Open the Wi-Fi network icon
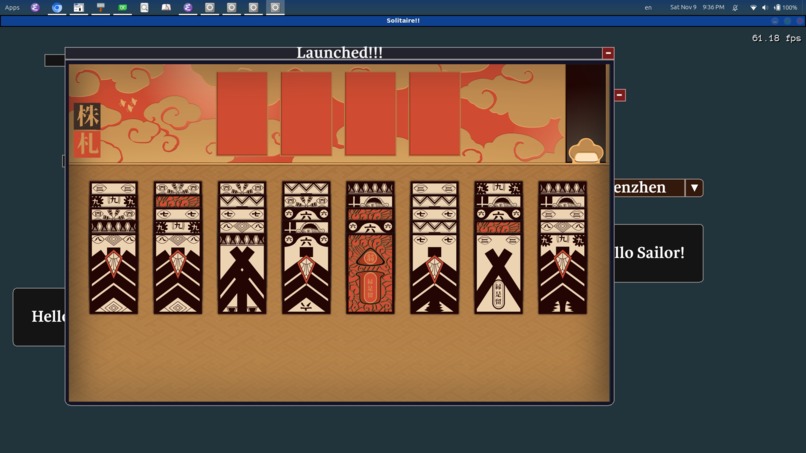 pos(753,7)
